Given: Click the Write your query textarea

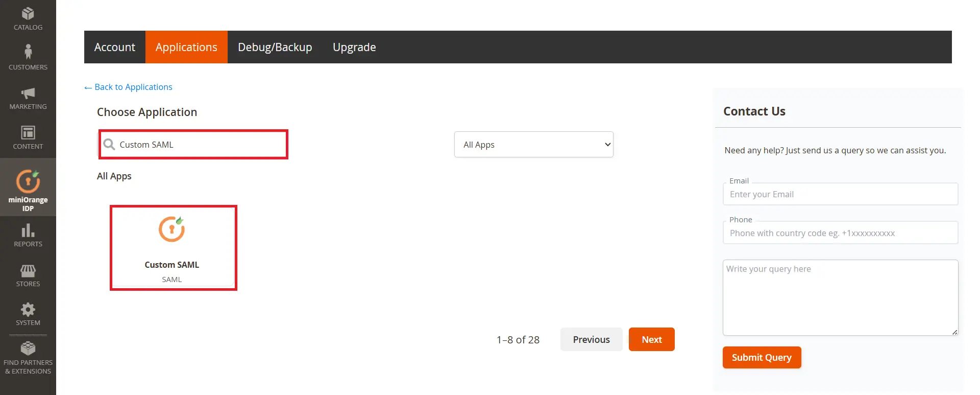Looking at the screenshot, I should (841, 297).
